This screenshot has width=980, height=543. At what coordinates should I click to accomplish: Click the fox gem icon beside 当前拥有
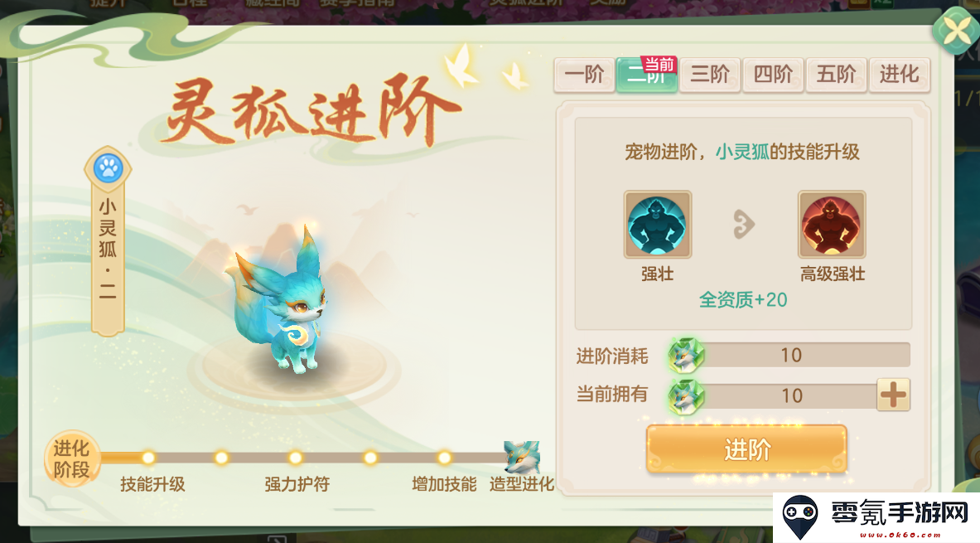point(686,396)
